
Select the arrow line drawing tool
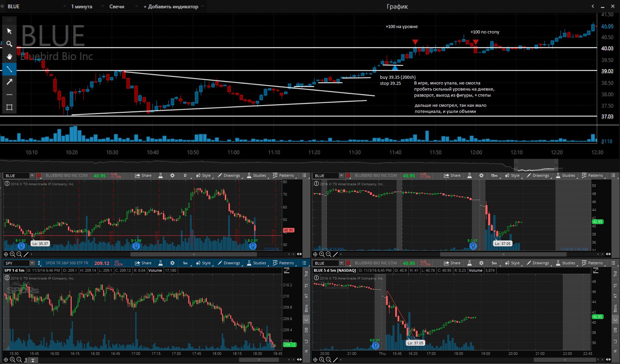(9, 81)
